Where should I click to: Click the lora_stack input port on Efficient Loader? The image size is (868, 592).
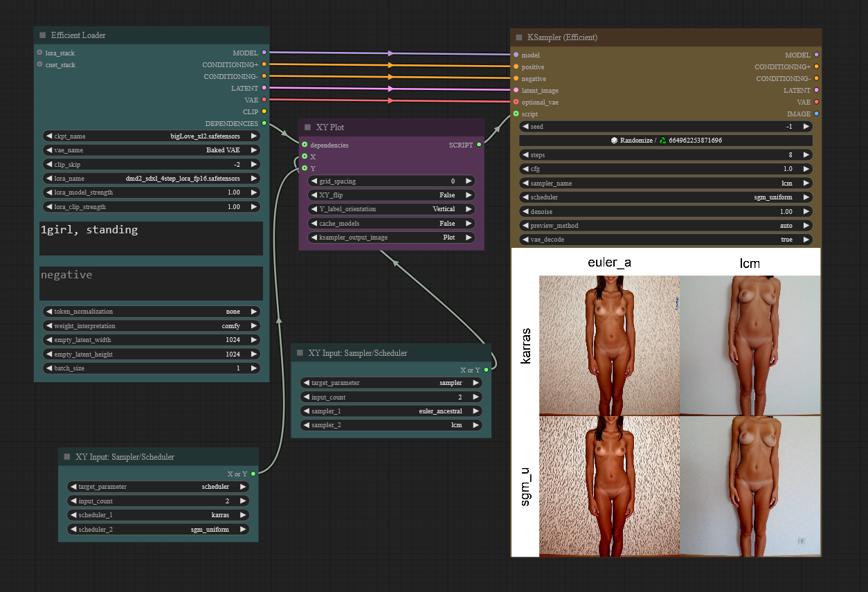coord(40,53)
